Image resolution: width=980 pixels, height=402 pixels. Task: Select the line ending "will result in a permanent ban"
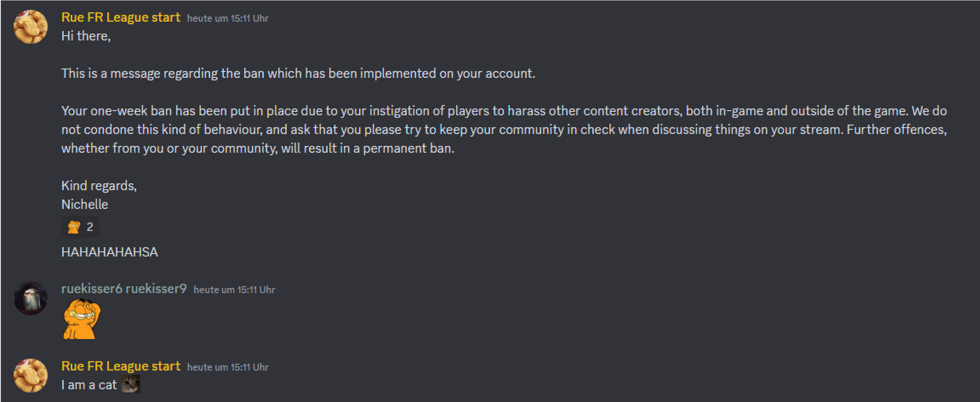[x=258, y=148]
